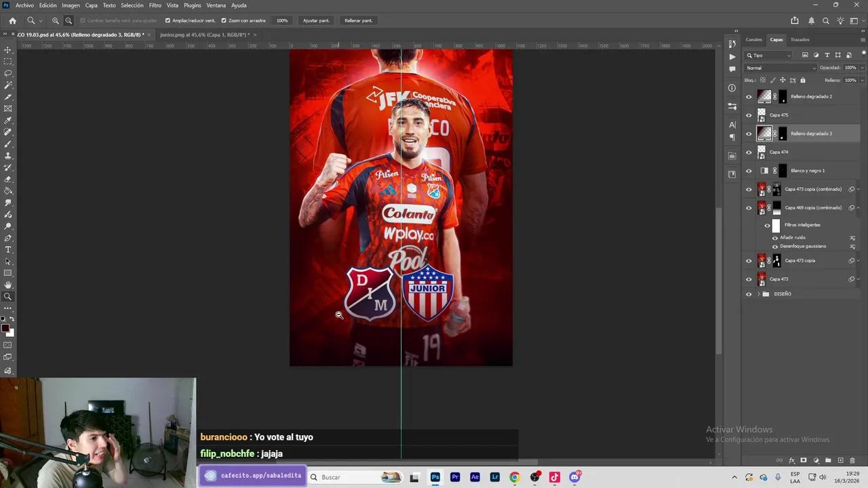
Task: Toggle visibility of Blanco y negro 1
Action: tap(749, 170)
